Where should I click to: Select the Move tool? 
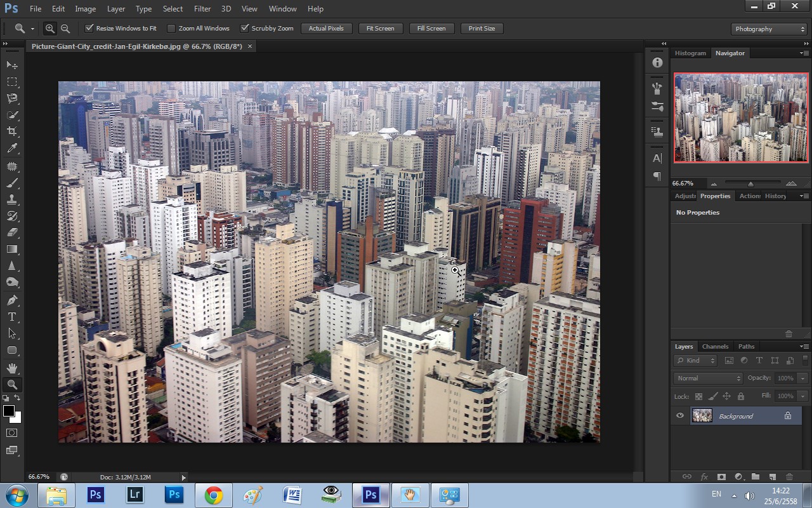coord(12,65)
